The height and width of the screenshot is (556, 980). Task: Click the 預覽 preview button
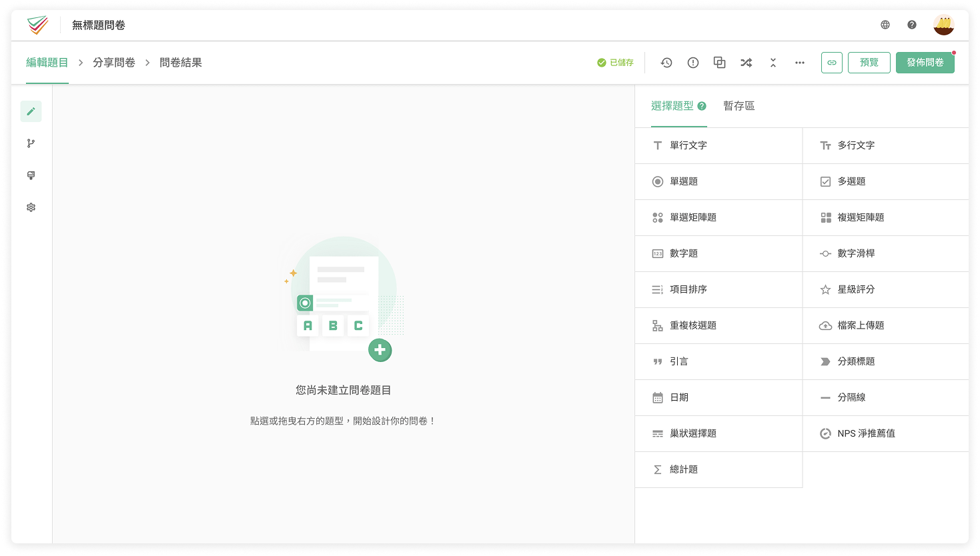[x=869, y=63]
